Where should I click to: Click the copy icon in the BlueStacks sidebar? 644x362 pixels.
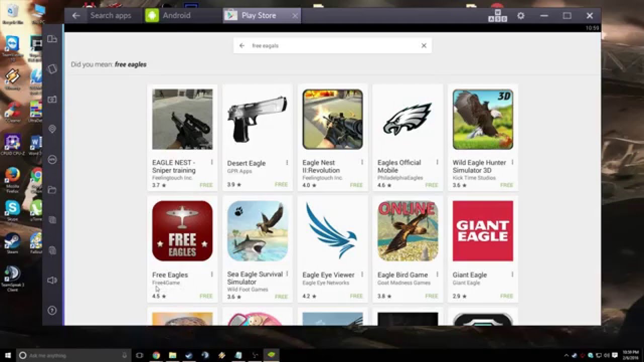pos(52,220)
